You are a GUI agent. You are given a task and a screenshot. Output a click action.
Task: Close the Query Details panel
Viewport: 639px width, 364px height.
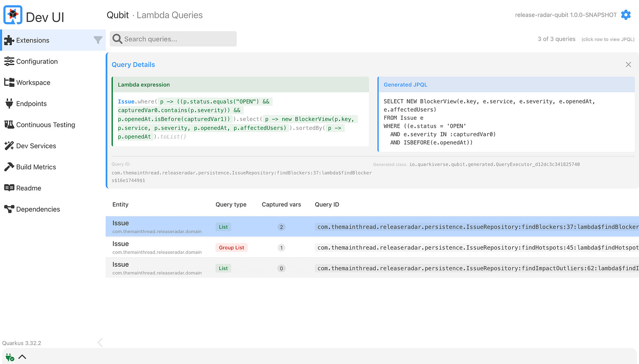(628, 64)
